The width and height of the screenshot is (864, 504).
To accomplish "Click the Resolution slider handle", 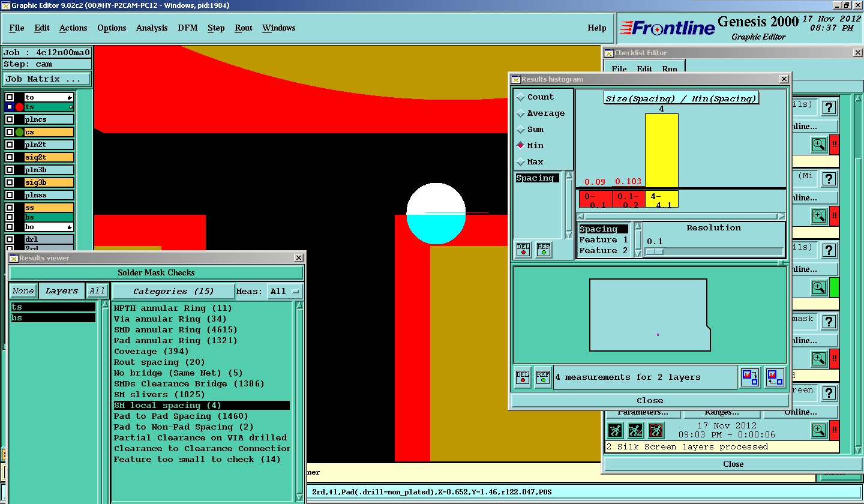I will [x=654, y=252].
